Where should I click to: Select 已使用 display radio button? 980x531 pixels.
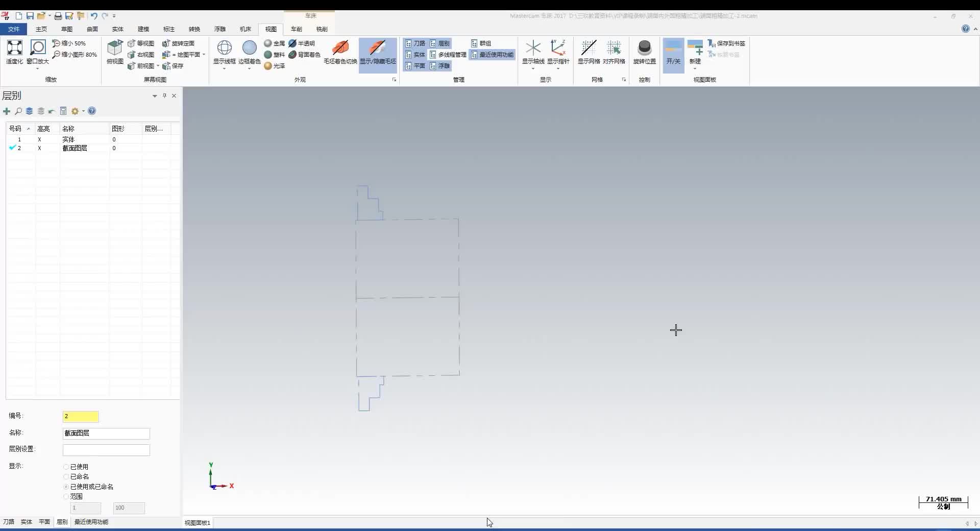[66, 467]
